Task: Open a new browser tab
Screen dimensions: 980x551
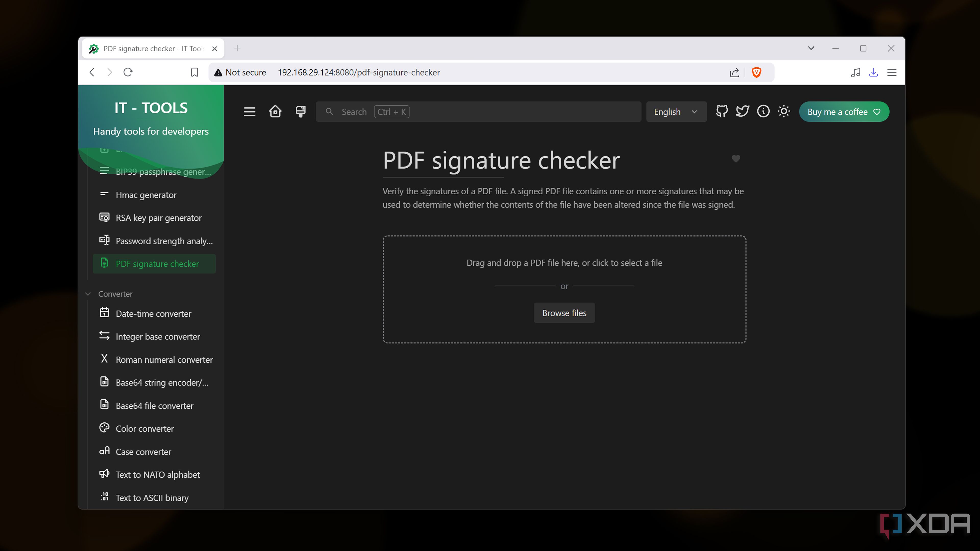Action: pyautogui.click(x=237, y=48)
